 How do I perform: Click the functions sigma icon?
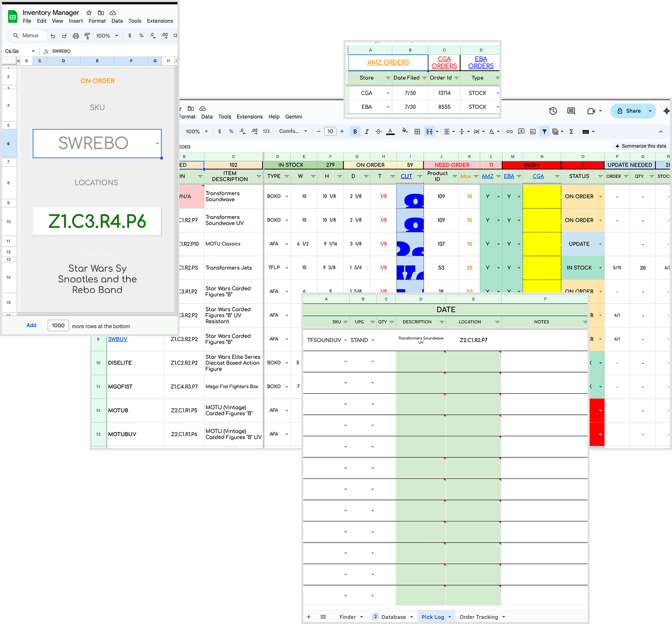pyautogui.click(x=571, y=131)
